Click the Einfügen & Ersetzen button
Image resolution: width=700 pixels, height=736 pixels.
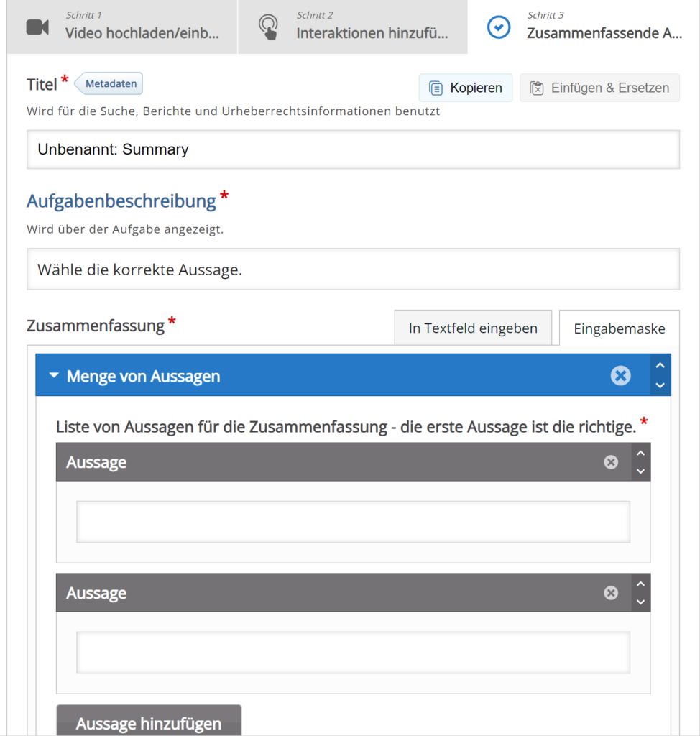point(599,88)
